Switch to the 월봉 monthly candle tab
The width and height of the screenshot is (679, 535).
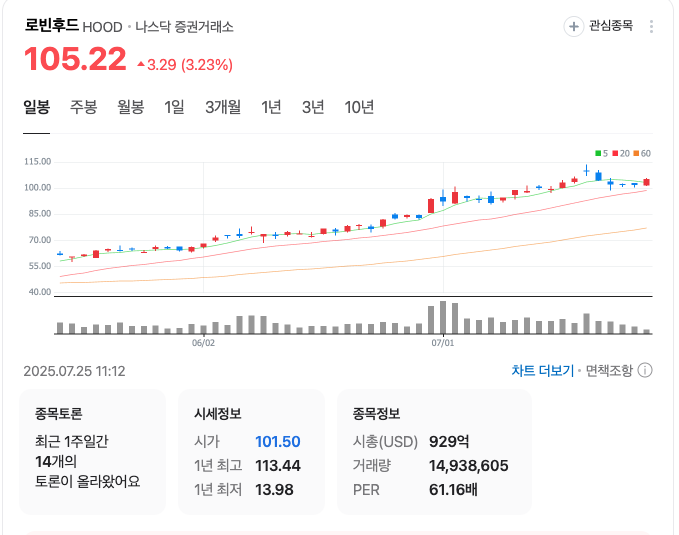pos(131,107)
